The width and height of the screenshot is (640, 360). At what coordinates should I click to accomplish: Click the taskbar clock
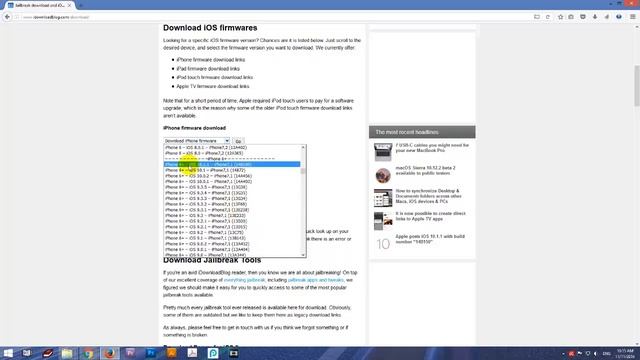[x=625, y=353]
